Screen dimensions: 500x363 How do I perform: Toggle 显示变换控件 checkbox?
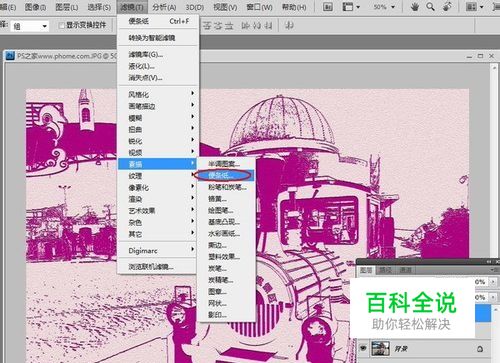pos(61,25)
